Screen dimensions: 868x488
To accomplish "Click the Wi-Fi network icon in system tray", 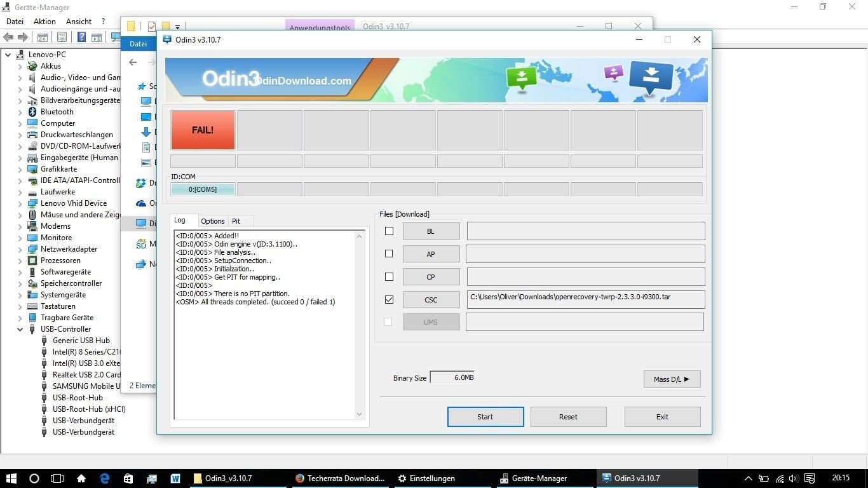I will click(780, 478).
